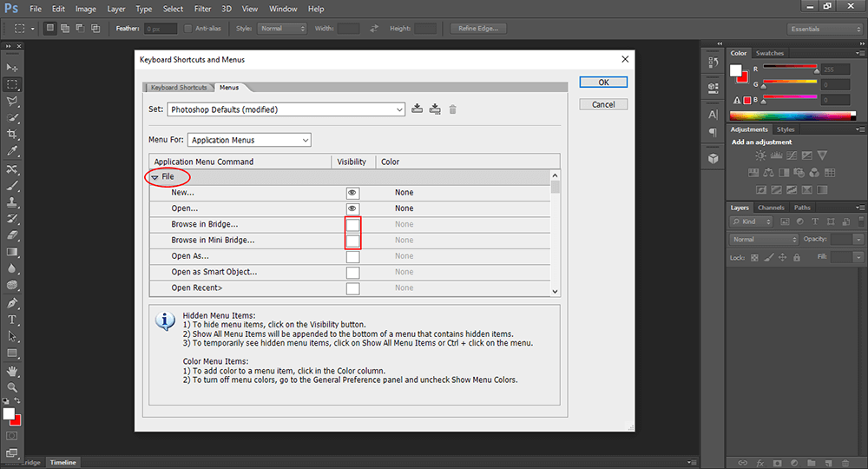Switch to the Keyboard Shortcuts tab
This screenshot has width=868, height=469.
coord(179,88)
